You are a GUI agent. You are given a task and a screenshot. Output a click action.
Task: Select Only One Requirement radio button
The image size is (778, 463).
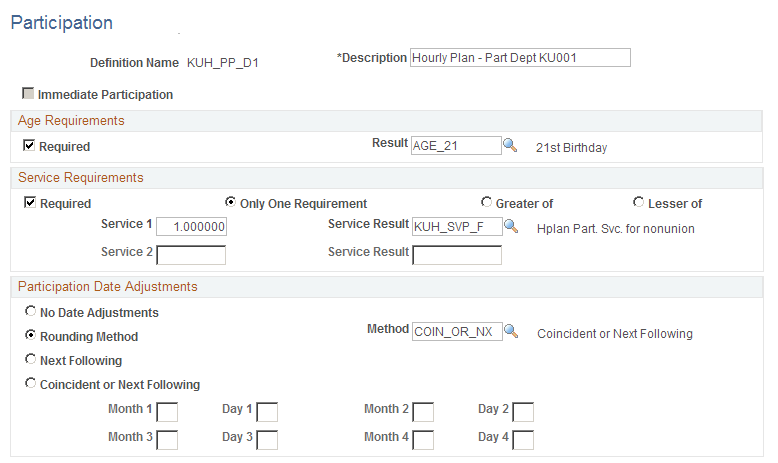[x=230, y=202]
